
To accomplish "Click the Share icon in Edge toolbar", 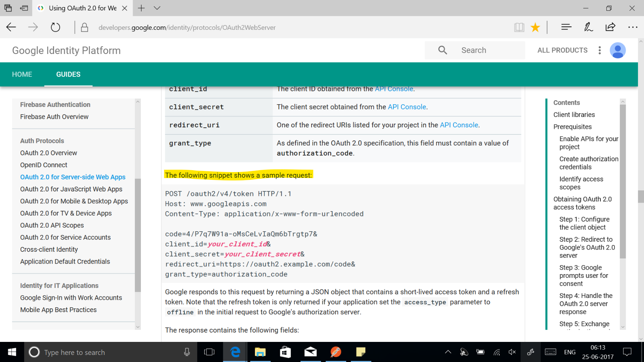I will point(610,27).
